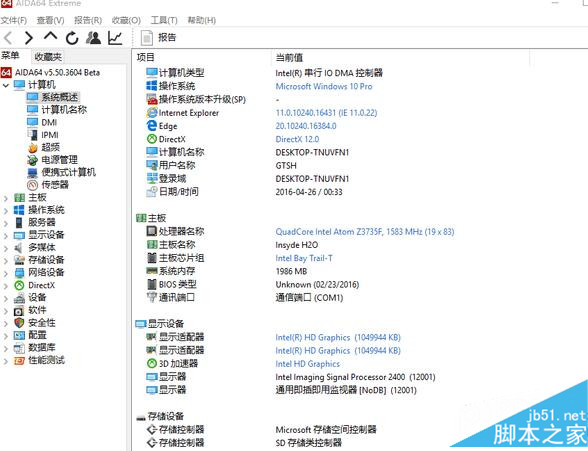Click the 安全性 shield icon
Screen dimensions: 588x451
tap(19, 323)
